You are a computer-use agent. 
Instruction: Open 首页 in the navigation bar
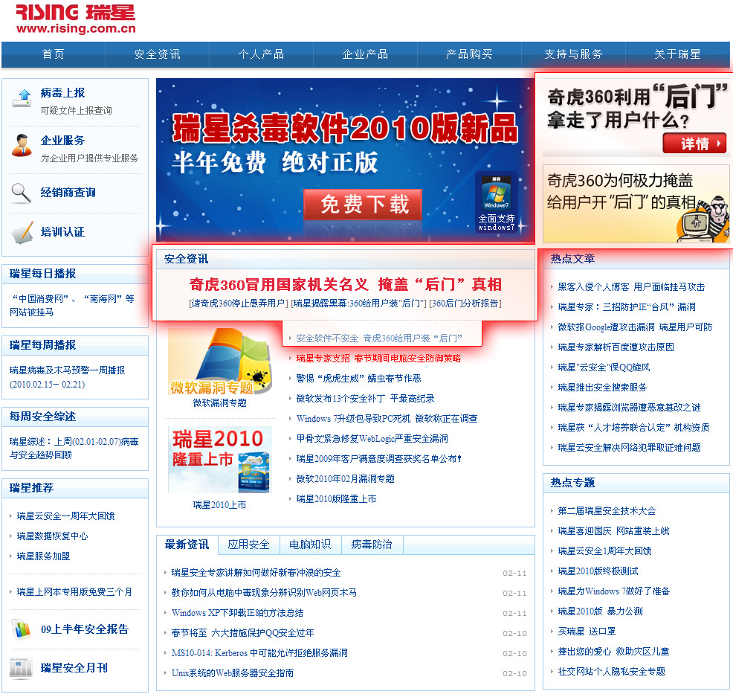(54, 54)
